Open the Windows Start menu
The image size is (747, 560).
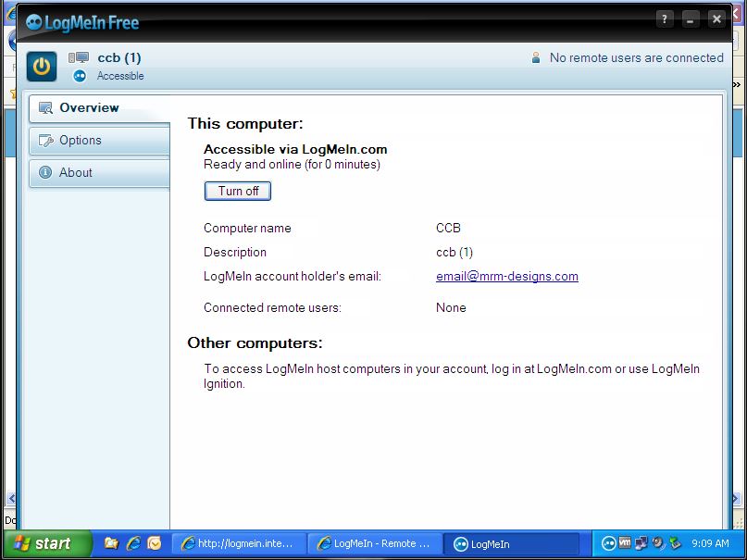(44, 543)
